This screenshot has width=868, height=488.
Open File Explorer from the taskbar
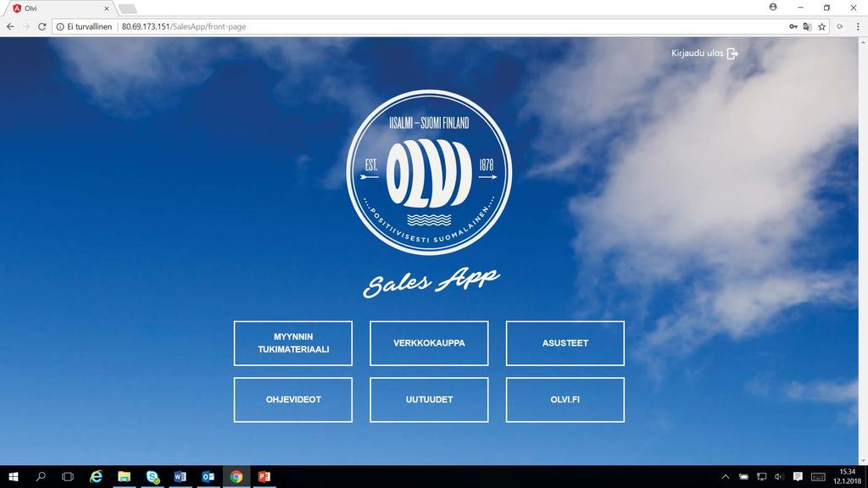(124, 476)
